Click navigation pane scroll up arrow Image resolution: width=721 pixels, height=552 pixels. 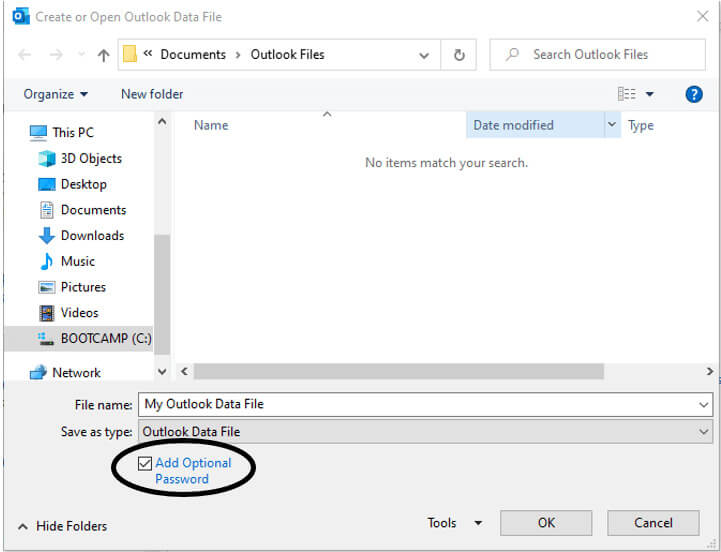click(162, 122)
